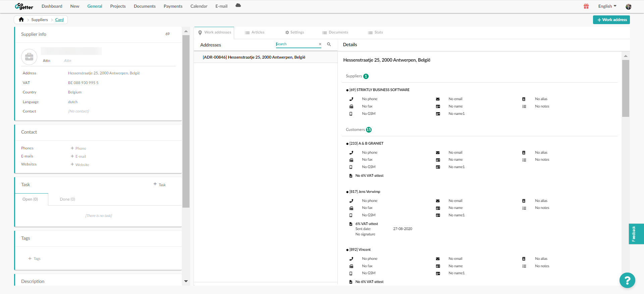This screenshot has width=644, height=294.
Task: Add a website with + Website
Action: pos(80,165)
